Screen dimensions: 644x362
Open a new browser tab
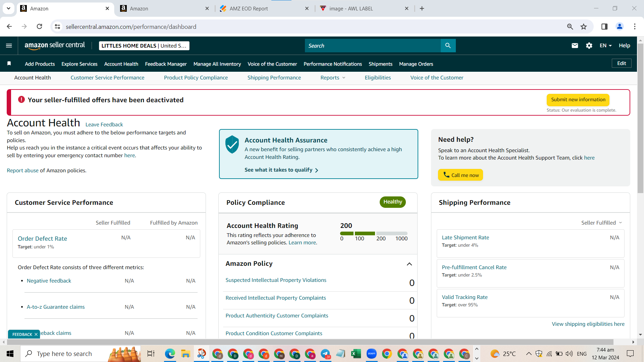(422, 8)
